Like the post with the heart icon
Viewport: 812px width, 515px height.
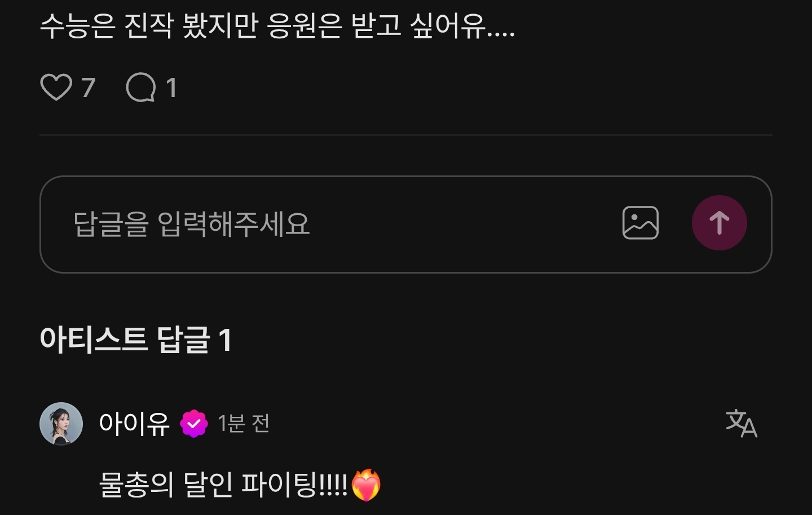[56, 87]
